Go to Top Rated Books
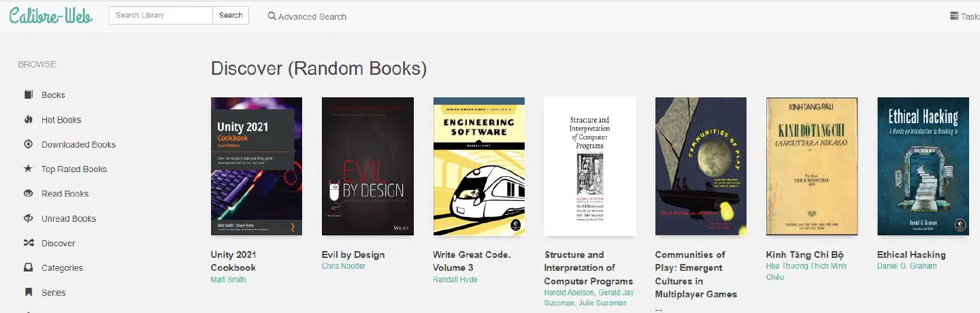Screen dimensions: 980x313 [x=74, y=169]
